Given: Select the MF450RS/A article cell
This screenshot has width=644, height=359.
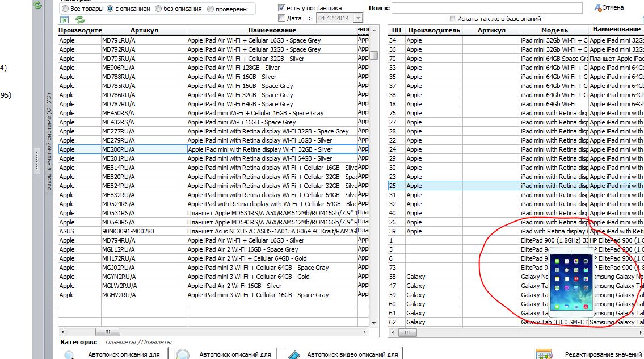Looking at the screenshot, I should tap(144, 113).
